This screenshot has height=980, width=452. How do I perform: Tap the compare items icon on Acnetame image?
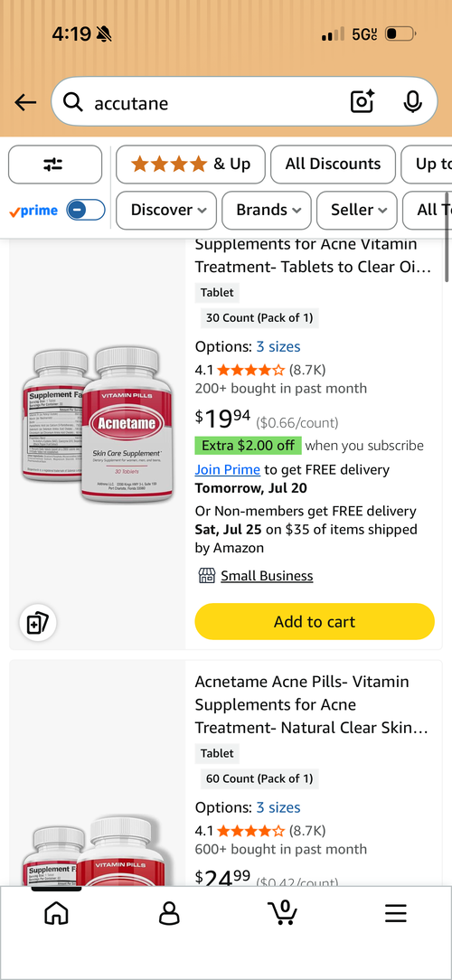[38, 623]
